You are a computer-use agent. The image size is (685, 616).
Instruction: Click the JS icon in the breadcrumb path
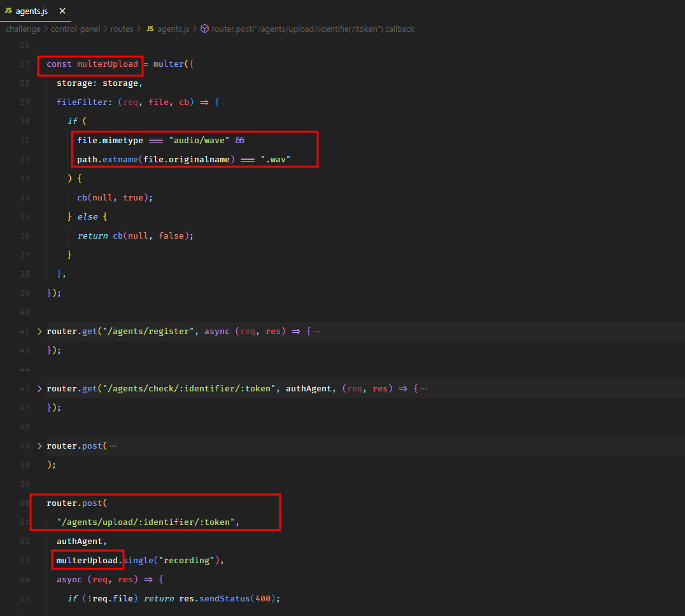pyautogui.click(x=150, y=29)
